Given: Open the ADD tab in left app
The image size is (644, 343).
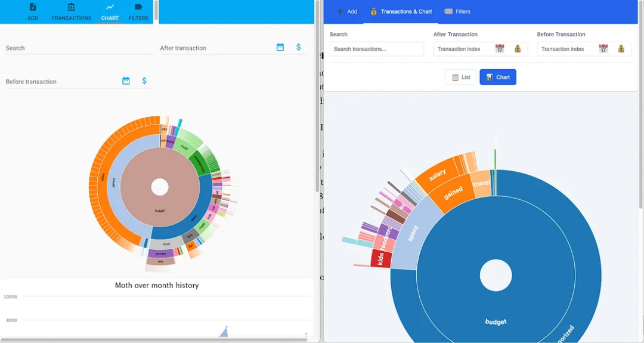Looking at the screenshot, I should tap(33, 12).
